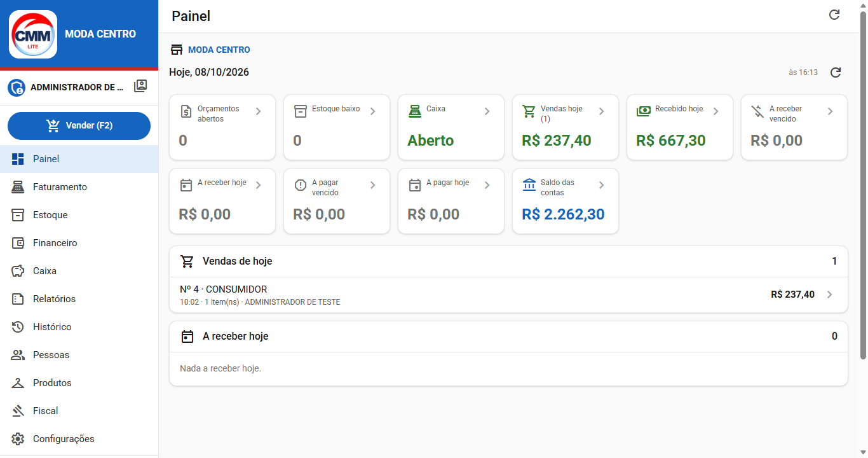Screen dimensions: 868x458
Task: Go to Pessoas in the sidebar
Action: click(79, 355)
